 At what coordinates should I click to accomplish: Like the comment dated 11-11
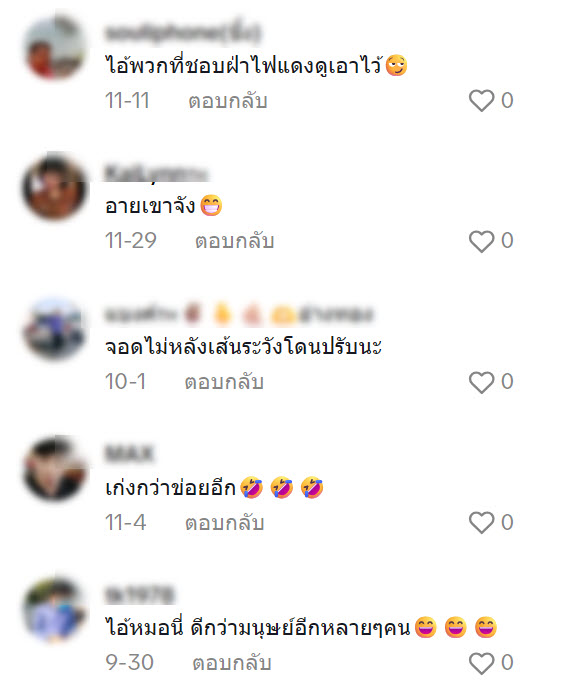(481, 101)
